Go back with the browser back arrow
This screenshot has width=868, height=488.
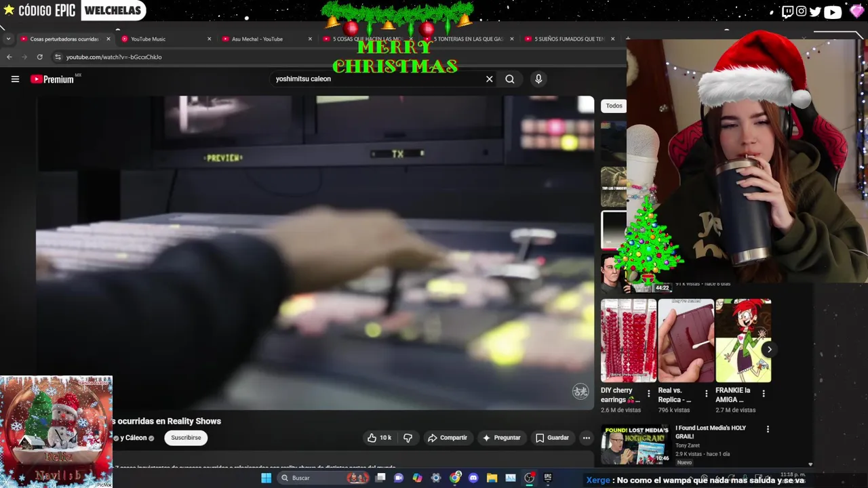pos(9,57)
